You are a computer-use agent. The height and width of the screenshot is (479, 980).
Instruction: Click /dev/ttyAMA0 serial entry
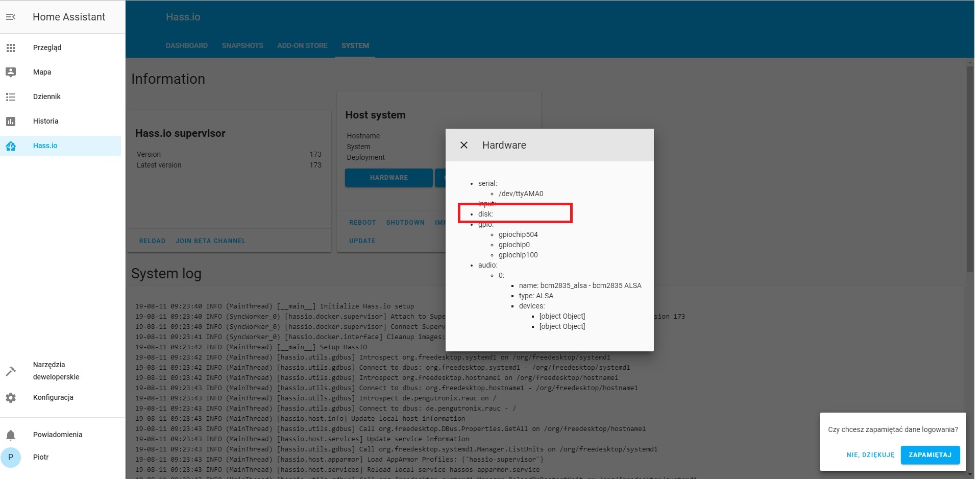[x=521, y=194]
